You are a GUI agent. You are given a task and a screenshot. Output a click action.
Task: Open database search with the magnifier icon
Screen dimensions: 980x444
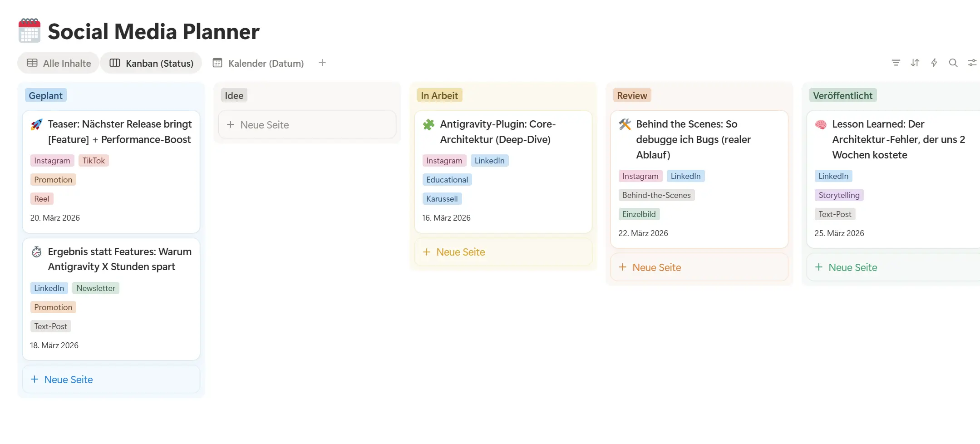pyautogui.click(x=953, y=63)
